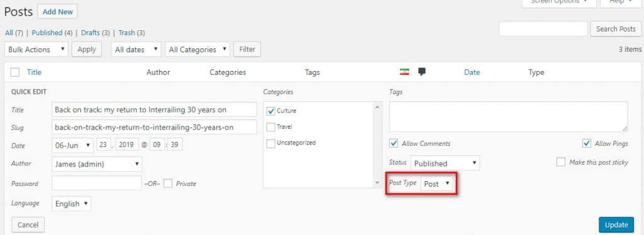644x235 pixels.
Task: Click the '3 items' count text
Action: point(630,50)
